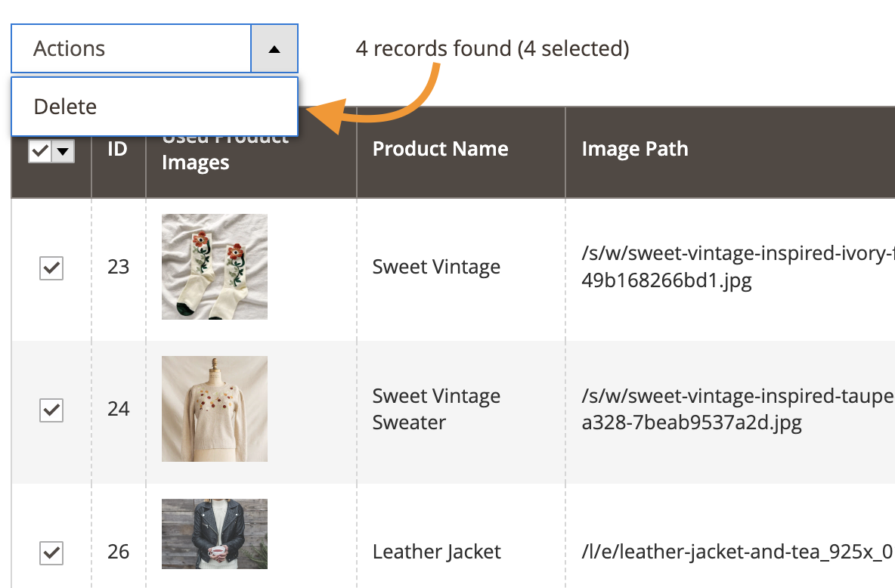Click the '4 records found' counter text
The width and height of the screenshot is (895, 588).
[x=492, y=48]
